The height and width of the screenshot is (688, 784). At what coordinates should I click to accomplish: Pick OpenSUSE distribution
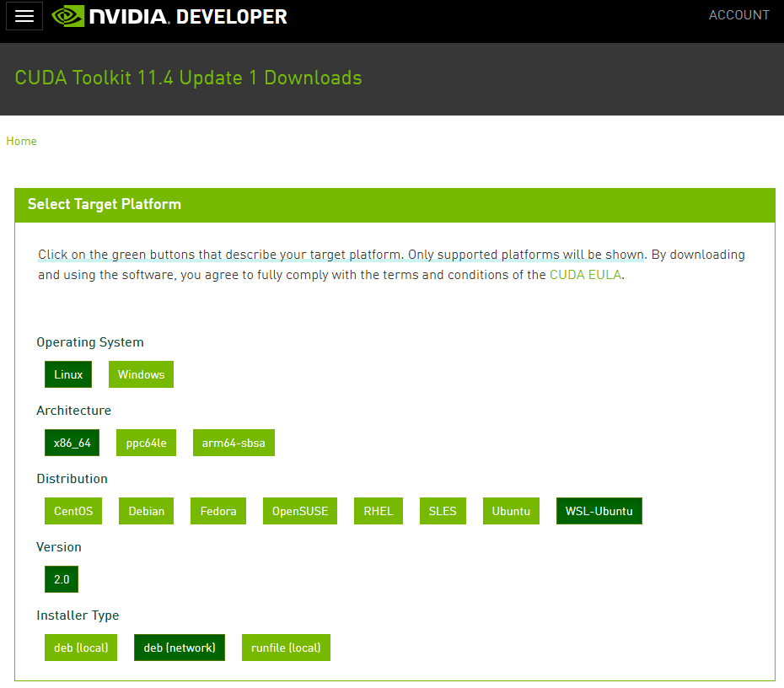pos(300,510)
